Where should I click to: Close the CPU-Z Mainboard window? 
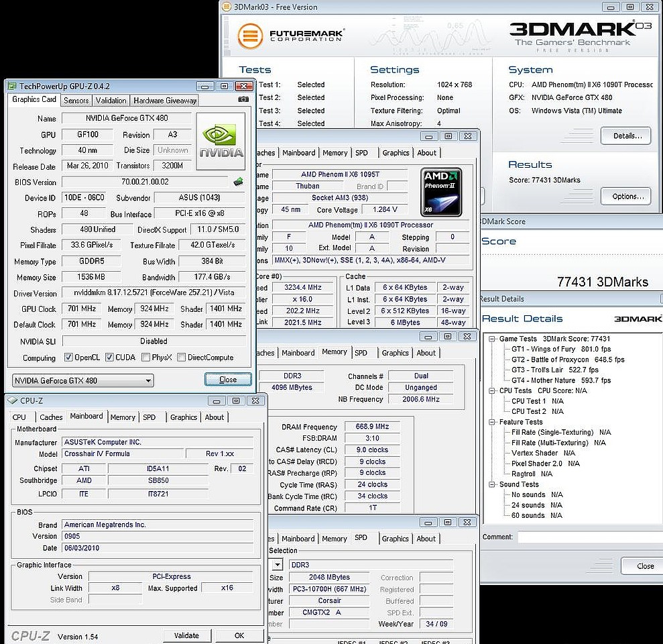click(256, 400)
